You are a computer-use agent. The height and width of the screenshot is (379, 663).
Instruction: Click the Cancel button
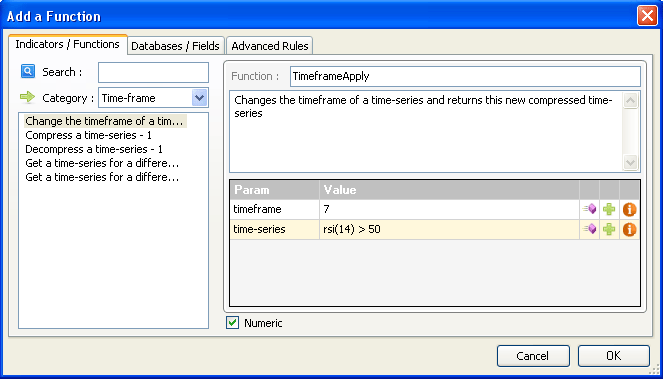coord(533,356)
